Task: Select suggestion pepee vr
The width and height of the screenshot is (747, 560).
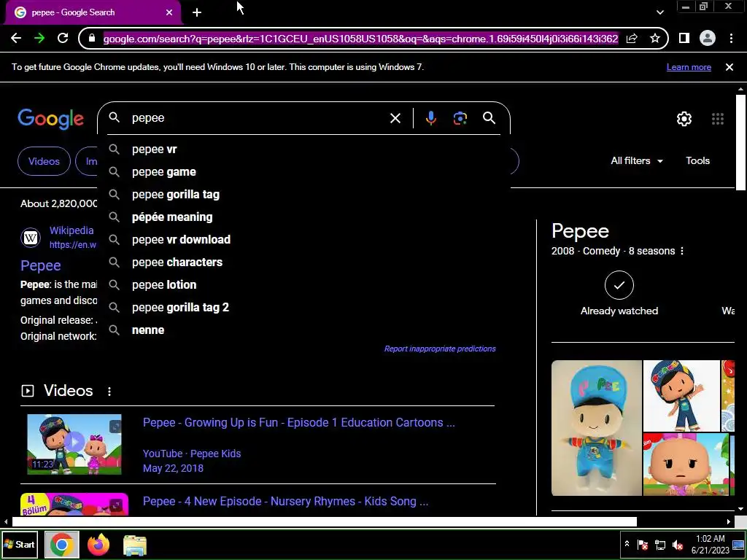Action: click(304, 149)
